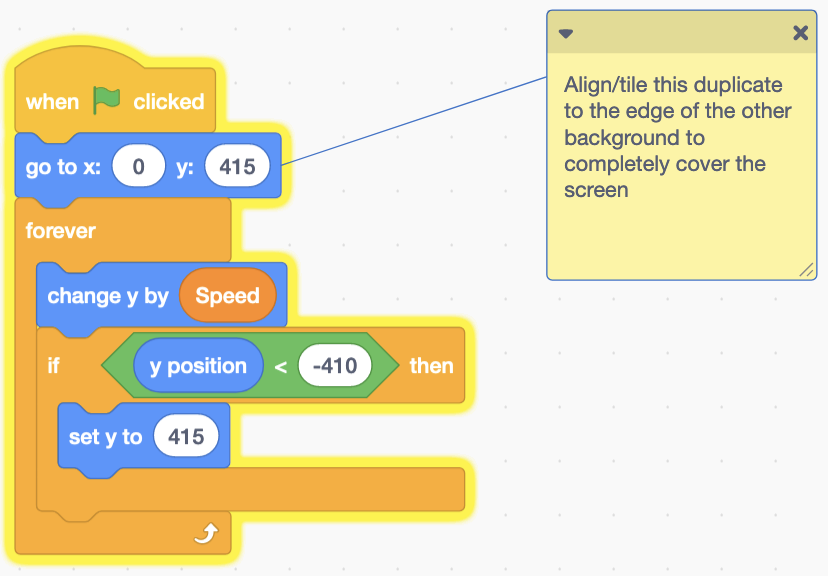The height and width of the screenshot is (576, 828).
Task: Click the 'go to x:' block label
Action: (64, 167)
